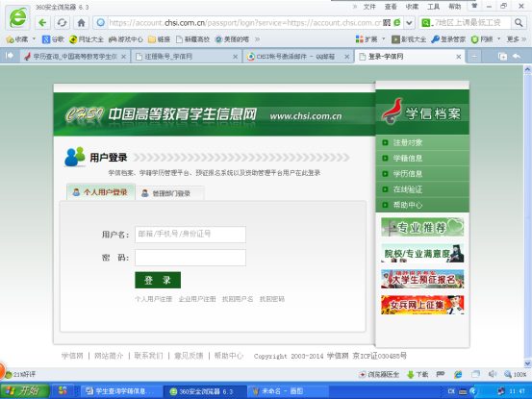Toggle the sidebar panel icon left of tabs
The height and width of the screenshot is (399, 532).
click(x=10, y=55)
